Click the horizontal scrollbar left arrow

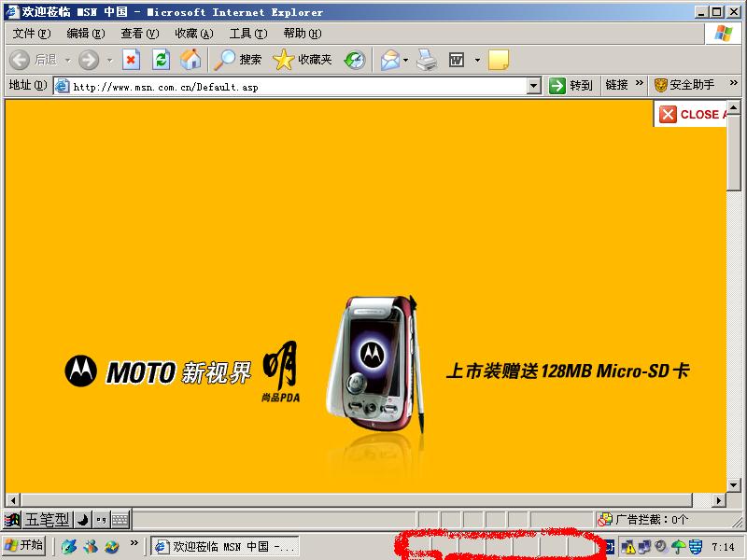click(13, 500)
